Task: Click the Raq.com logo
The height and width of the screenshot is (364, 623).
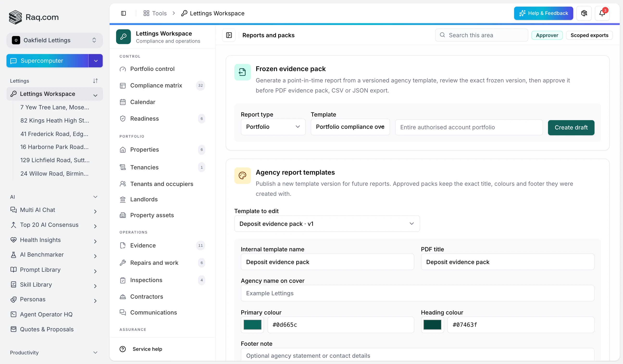Action: click(34, 17)
